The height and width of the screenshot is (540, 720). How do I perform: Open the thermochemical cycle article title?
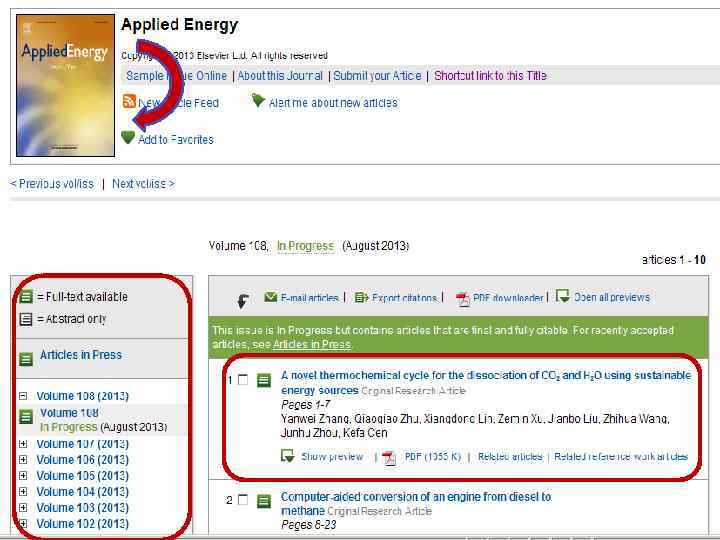point(485,376)
